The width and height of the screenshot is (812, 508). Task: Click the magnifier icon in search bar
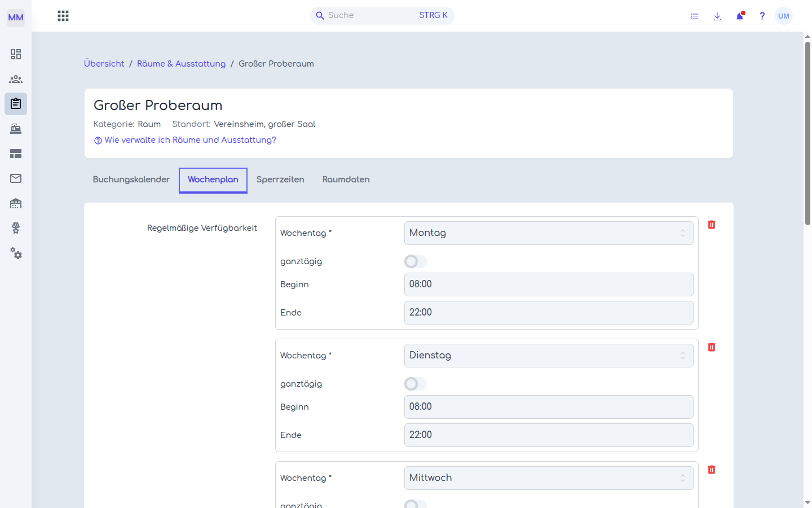point(320,16)
